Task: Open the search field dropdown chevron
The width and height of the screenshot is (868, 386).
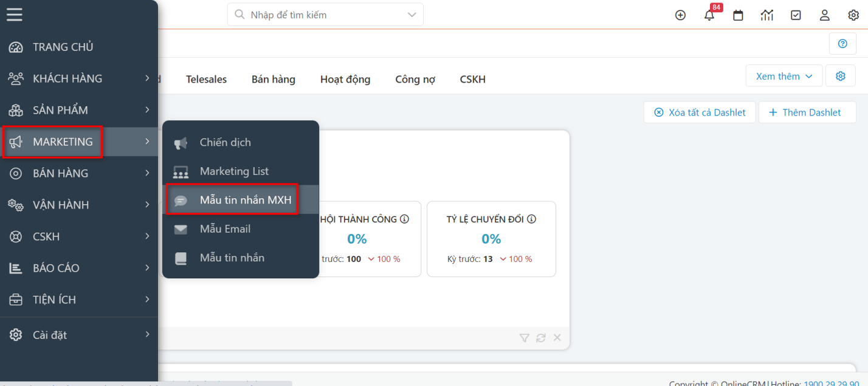Action: (410, 14)
